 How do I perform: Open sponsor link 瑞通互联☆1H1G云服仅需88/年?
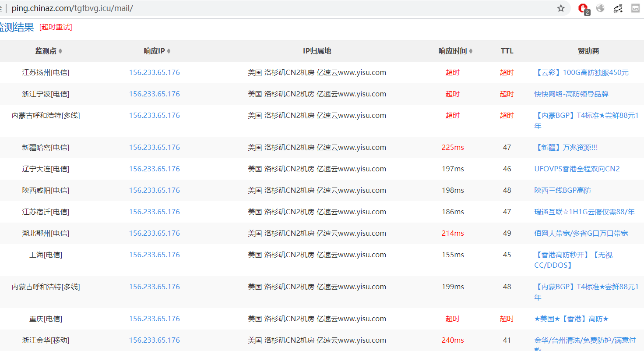[x=584, y=212]
